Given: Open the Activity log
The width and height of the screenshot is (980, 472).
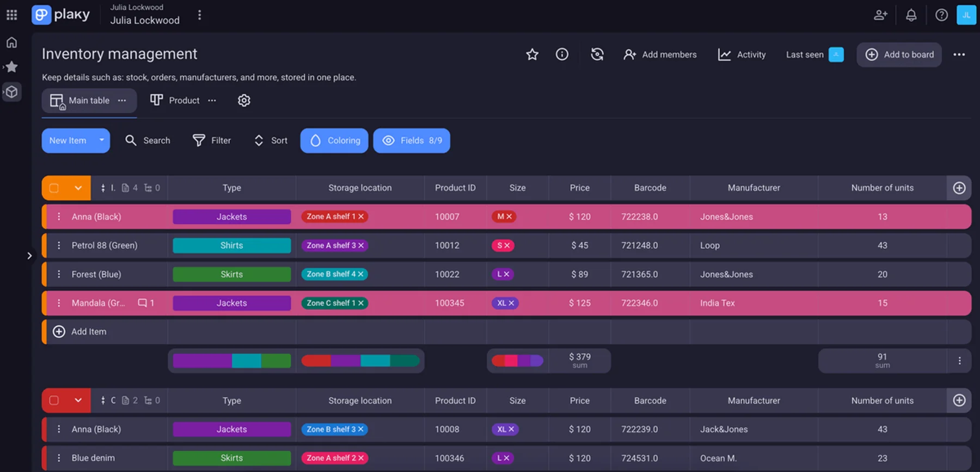Looking at the screenshot, I should point(742,54).
